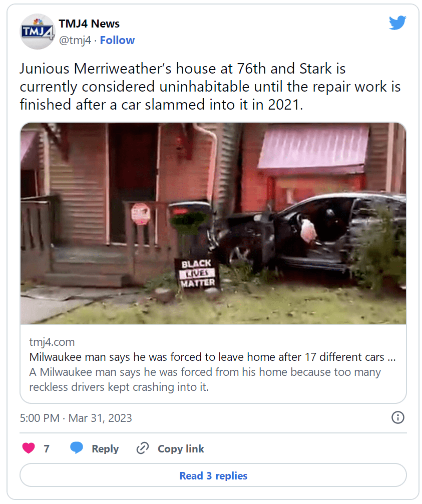Click the tmj4.com domain link
Screen dimensions: 422x504
pos(52,342)
